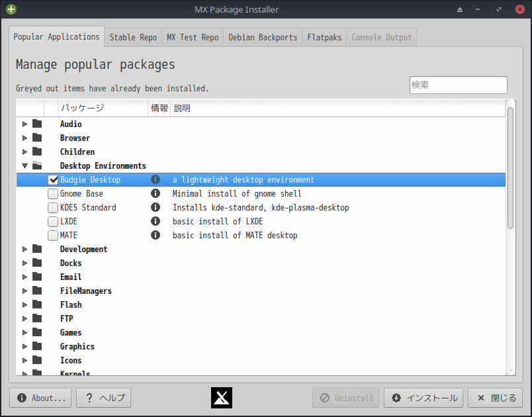Click the FileManagers folder icon
This screenshot has height=417, width=532.
click(37, 291)
